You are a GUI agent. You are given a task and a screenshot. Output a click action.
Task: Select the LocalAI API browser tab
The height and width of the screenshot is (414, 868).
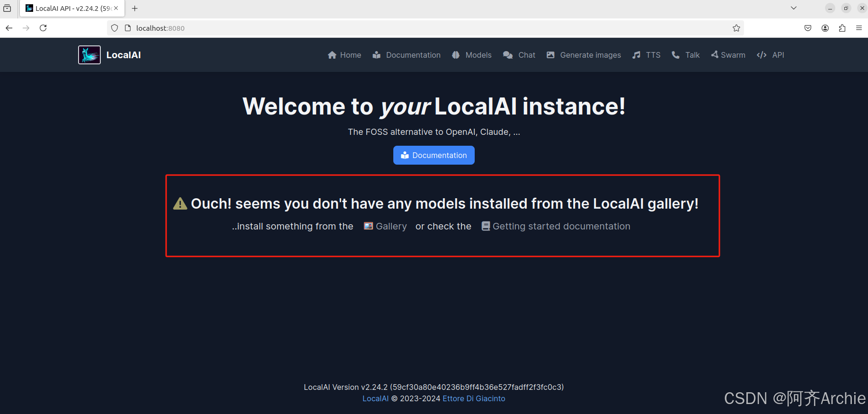(72, 8)
